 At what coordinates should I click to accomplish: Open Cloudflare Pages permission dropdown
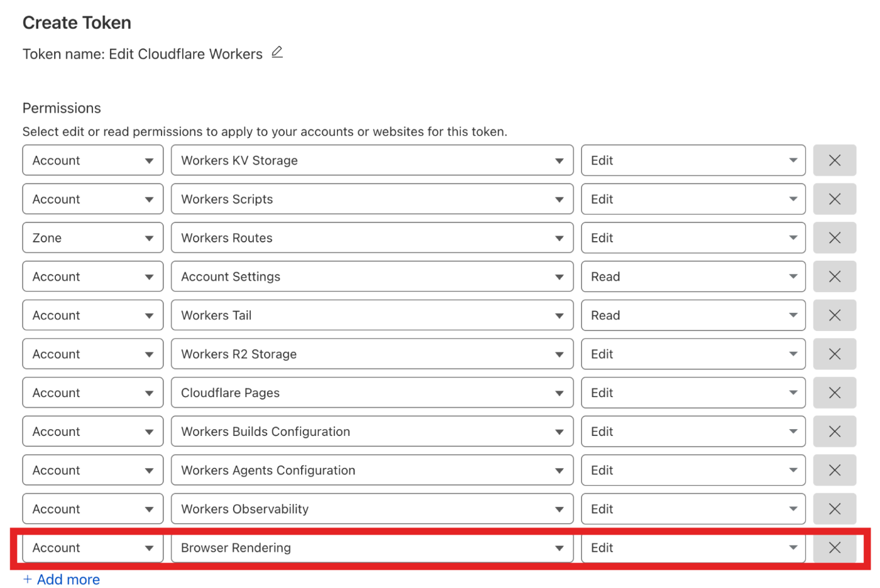coord(372,393)
